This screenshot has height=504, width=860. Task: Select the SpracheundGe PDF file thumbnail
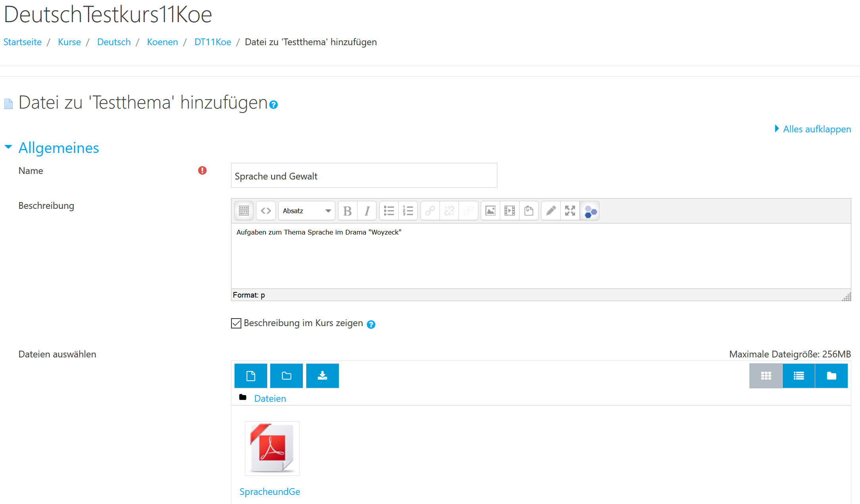click(272, 448)
